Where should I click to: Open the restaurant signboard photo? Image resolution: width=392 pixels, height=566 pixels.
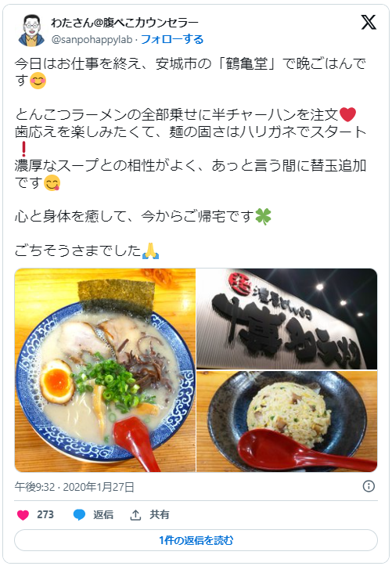[x=287, y=319]
